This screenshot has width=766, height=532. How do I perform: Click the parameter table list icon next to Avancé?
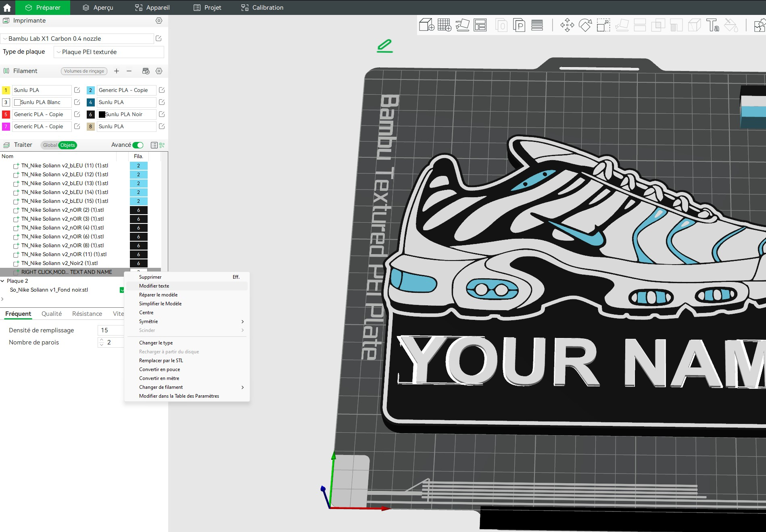[x=154, y=145]
